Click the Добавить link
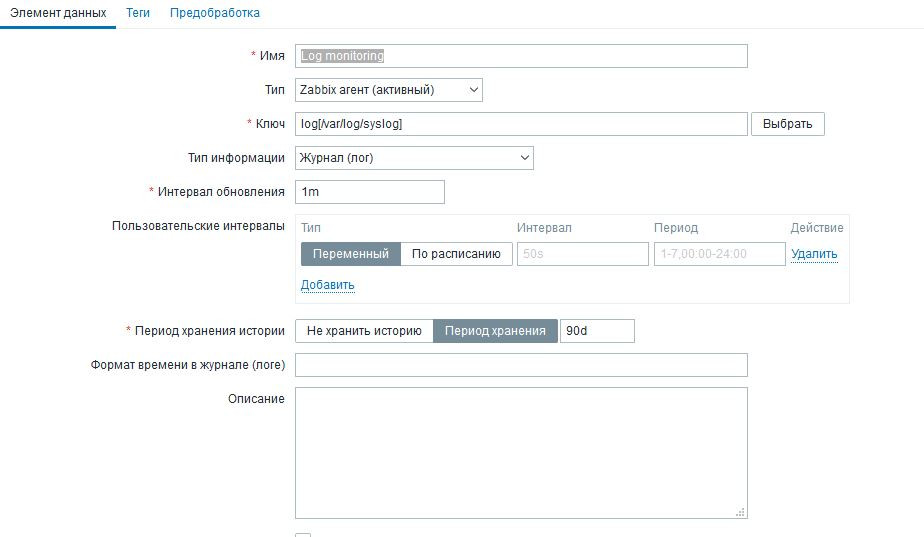 pyautogui.click(x=328, y=285)
